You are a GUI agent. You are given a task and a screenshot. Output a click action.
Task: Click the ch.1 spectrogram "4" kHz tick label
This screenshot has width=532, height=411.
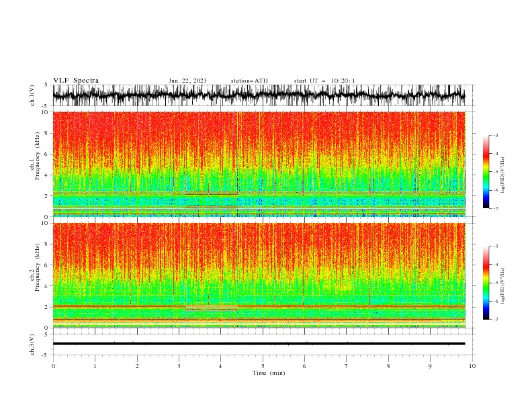click(47, 175)
